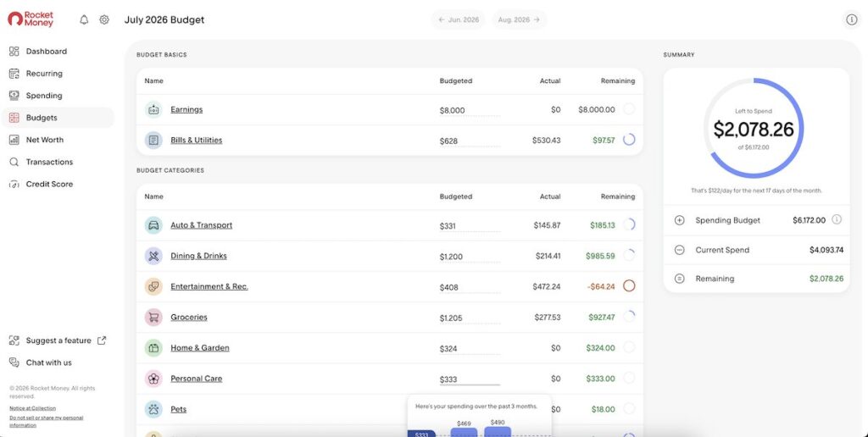Image resolution: width=868 pixels, height=437 pixels.
Task: Open the settings gear
Action: (104, 20)
